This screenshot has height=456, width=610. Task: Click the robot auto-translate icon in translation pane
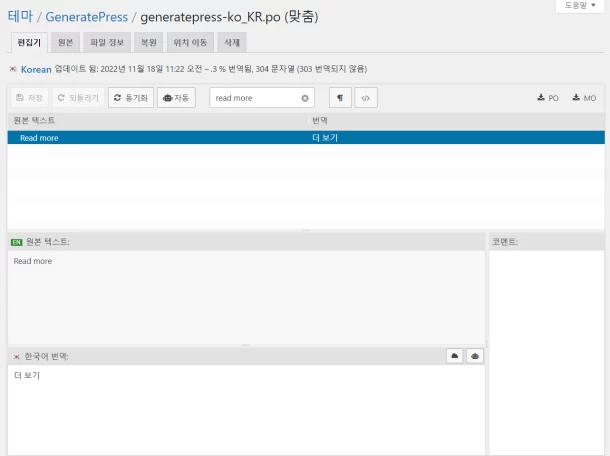tap(475, 356)
